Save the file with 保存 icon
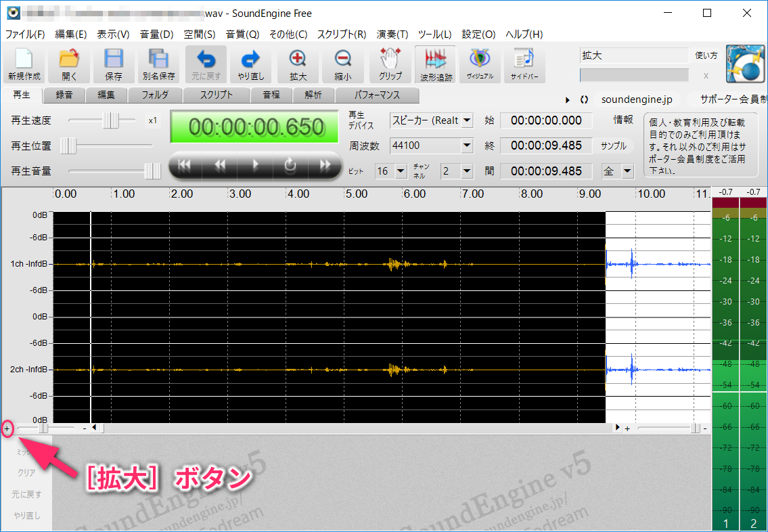Image resolution: width=768 pixels, height=532 pixels. tap(114, 64)
